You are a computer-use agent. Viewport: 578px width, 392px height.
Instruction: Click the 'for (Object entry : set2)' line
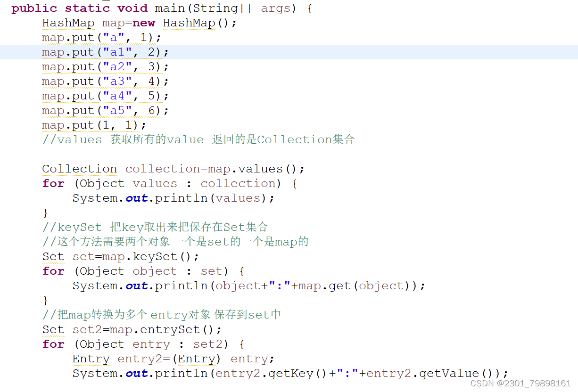[x=143, y=344]
